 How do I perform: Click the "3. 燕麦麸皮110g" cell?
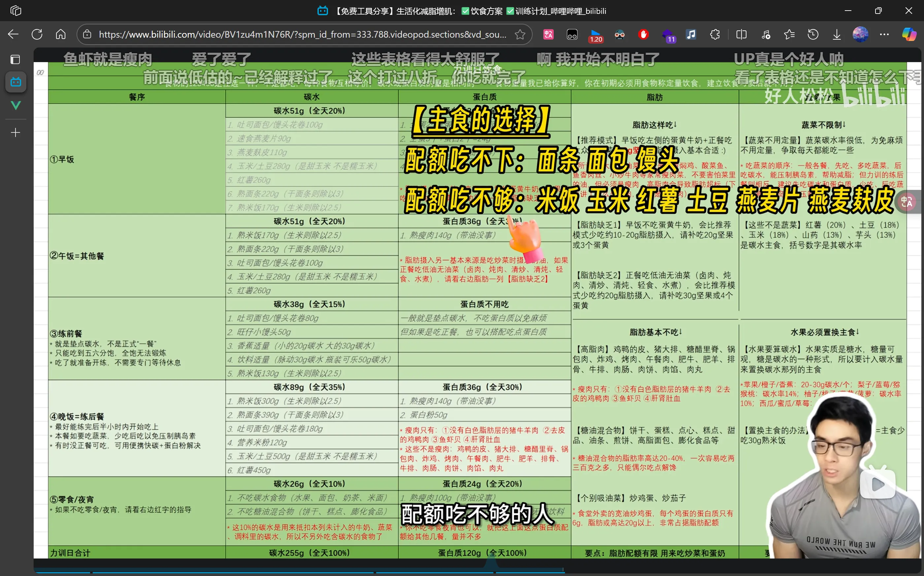pyautogui.click(x=312, y=152)
